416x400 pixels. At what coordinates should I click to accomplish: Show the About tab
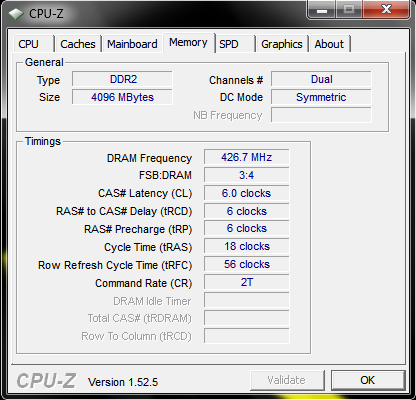pos(329,44)
